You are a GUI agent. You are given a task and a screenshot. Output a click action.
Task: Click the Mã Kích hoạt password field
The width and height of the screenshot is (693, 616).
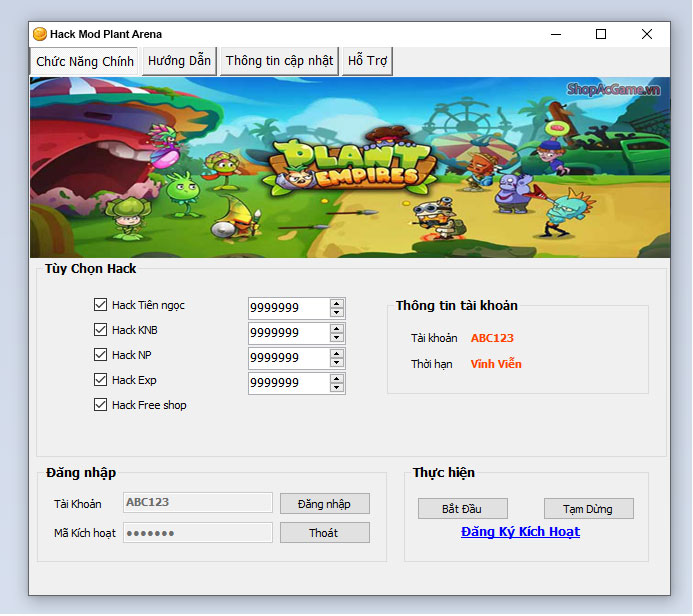[x=198, y=533]
